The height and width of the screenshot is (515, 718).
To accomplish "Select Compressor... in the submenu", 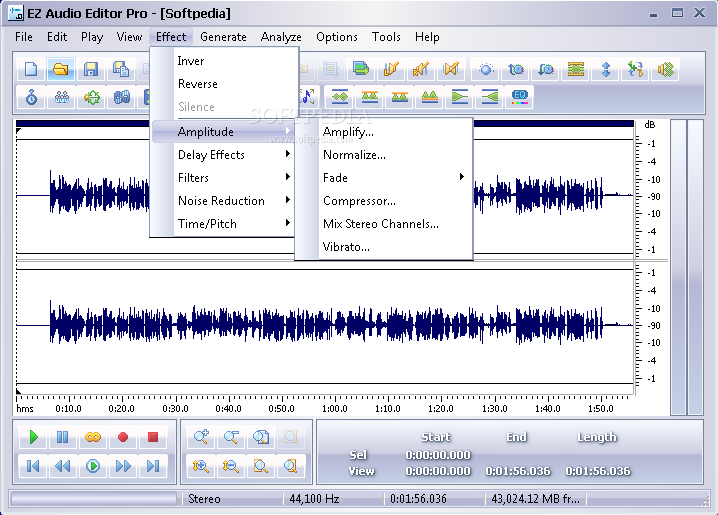I will 384,201.
